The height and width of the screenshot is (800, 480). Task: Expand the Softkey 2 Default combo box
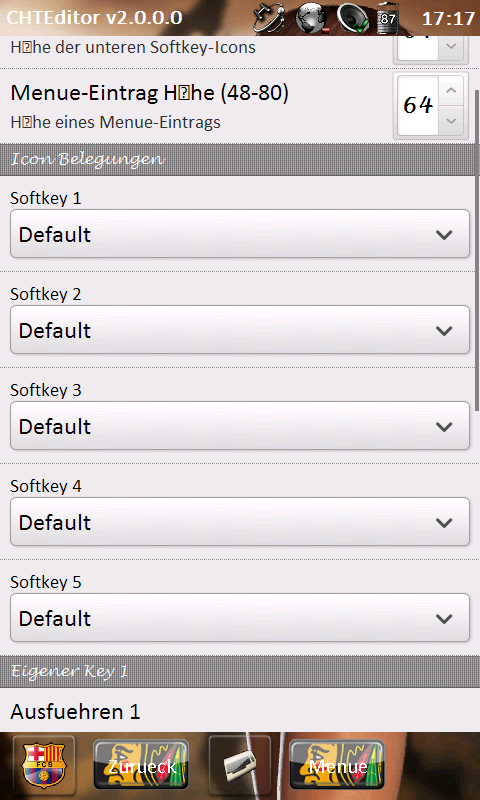[x=240, y=330]
